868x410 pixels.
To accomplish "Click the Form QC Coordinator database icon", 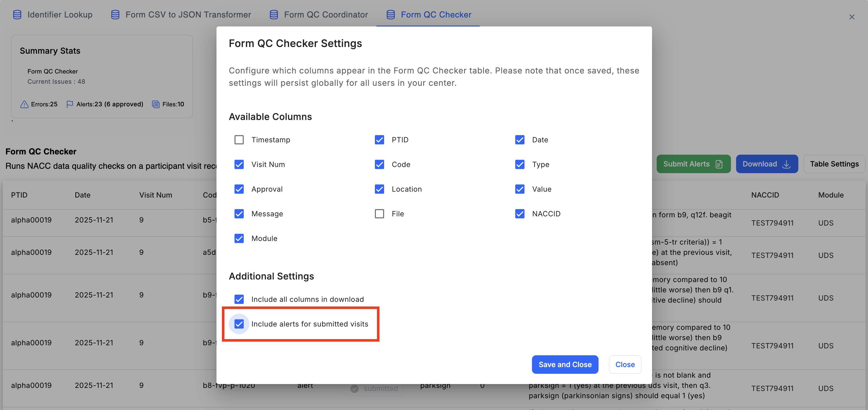I will [274, 14].
